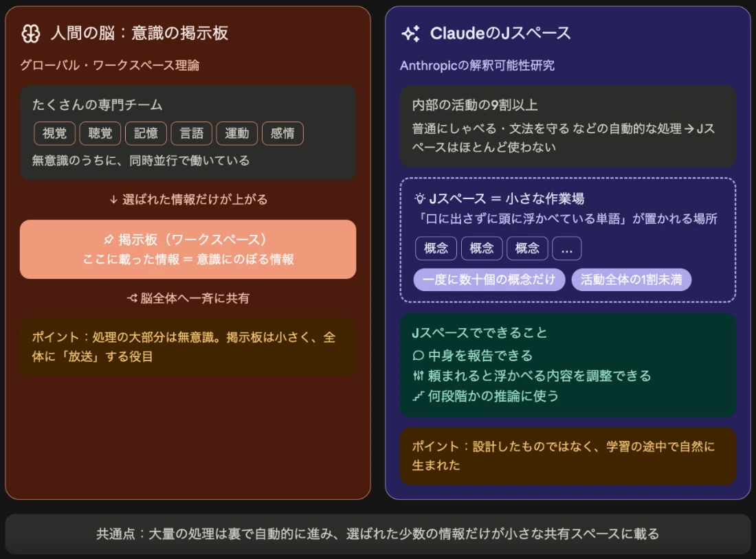
Task: Click the text ここに載った情報＝意識にのぼる情報
Action: coord(188,260)
